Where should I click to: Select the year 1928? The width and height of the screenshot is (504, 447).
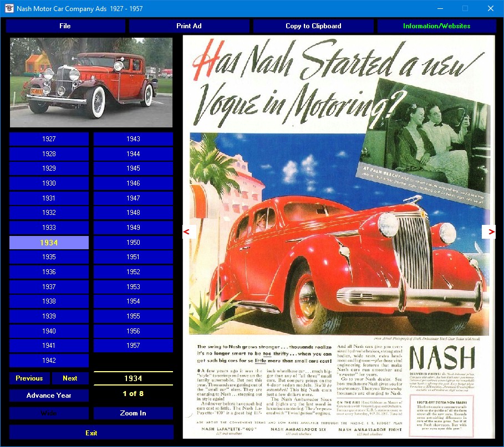coord(49,154)
